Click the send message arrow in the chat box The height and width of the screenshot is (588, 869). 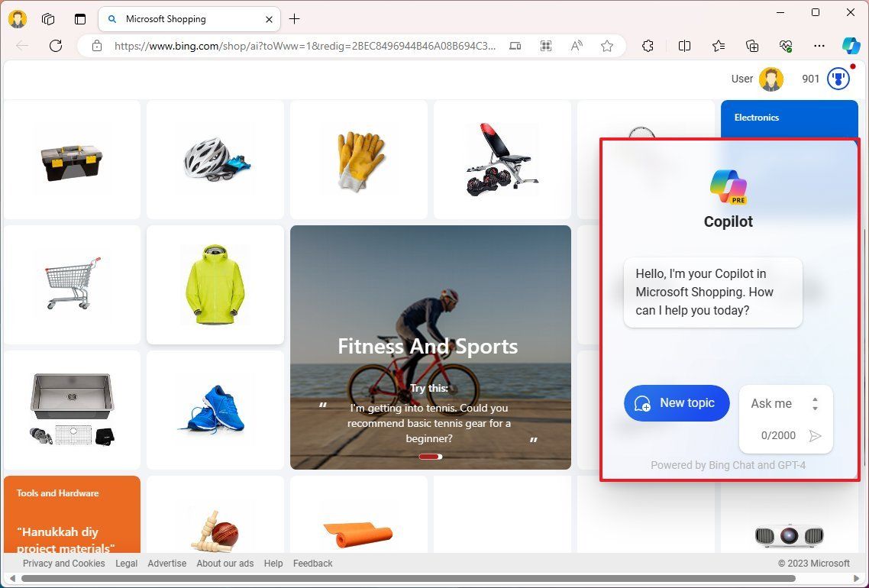(815, 436)
